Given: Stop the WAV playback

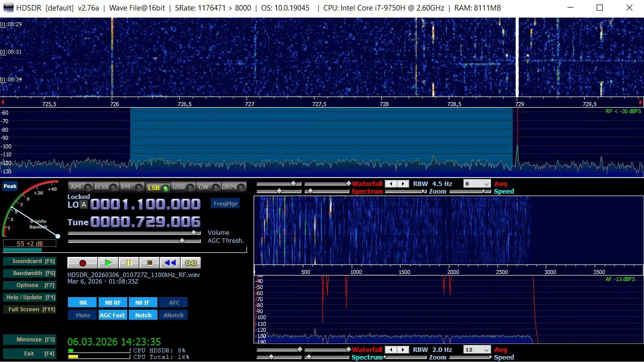Looking at the screenshot, I should (x=149, y=263).
